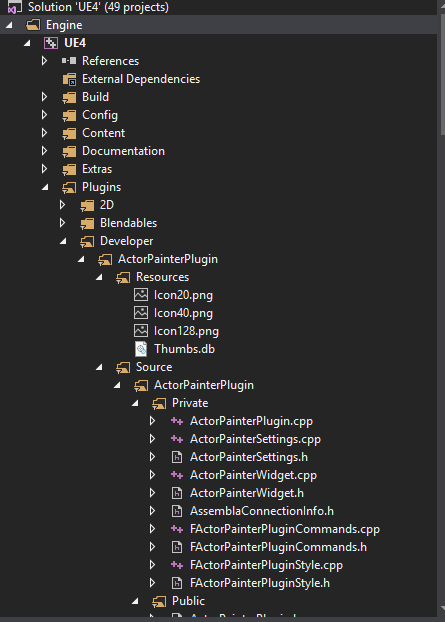
Task: Expand the Blendables folder arrow
Action: (x=62, y=223)
